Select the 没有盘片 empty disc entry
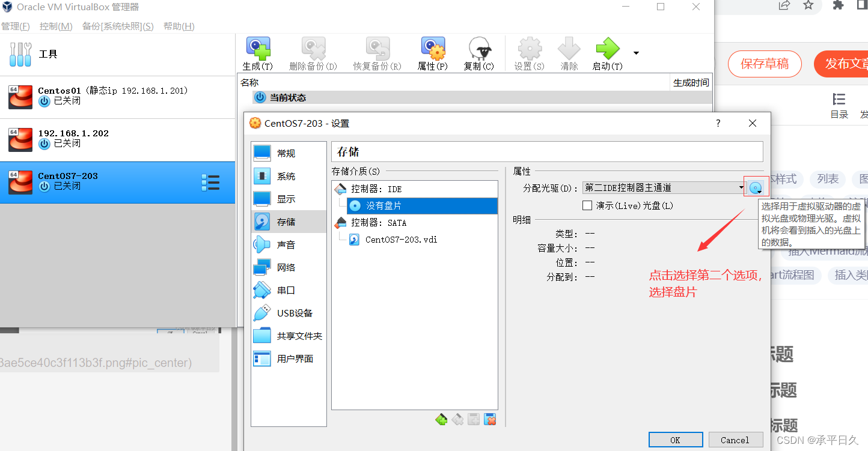The width and height of the screenshot is (868, 451). click(x=422, y=205)
